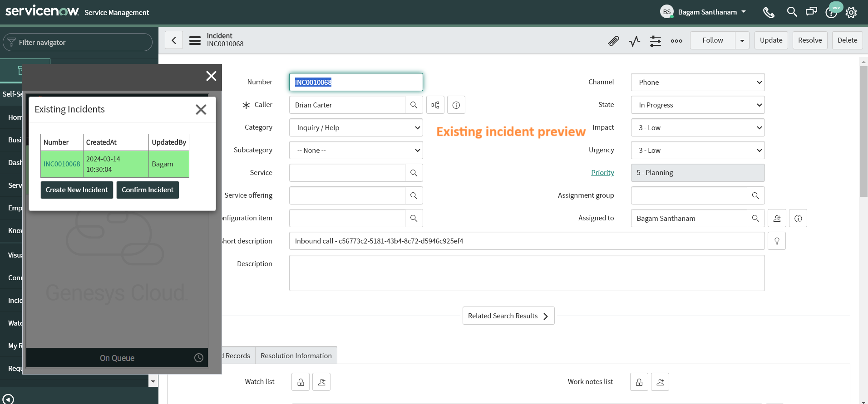
Task: Collapse navigator with bottom-left arrow icon
Action: (8, 399)
